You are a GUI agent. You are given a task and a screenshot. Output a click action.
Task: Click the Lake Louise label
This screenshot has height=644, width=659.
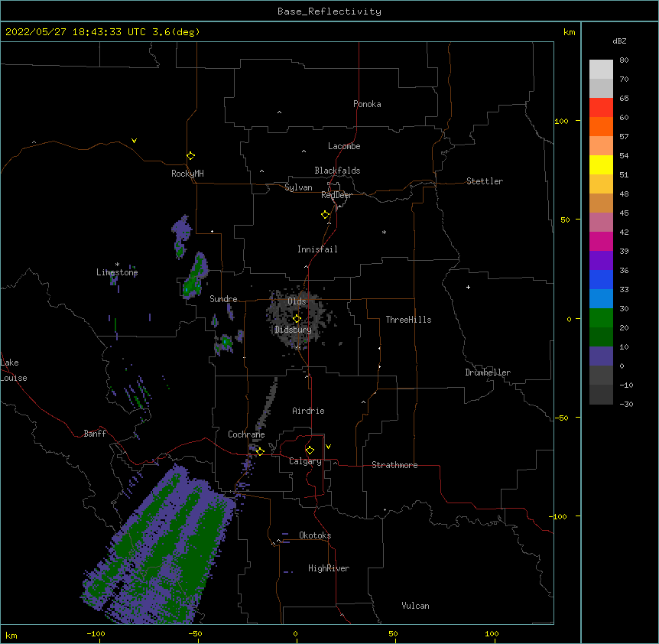coord(14,370)
